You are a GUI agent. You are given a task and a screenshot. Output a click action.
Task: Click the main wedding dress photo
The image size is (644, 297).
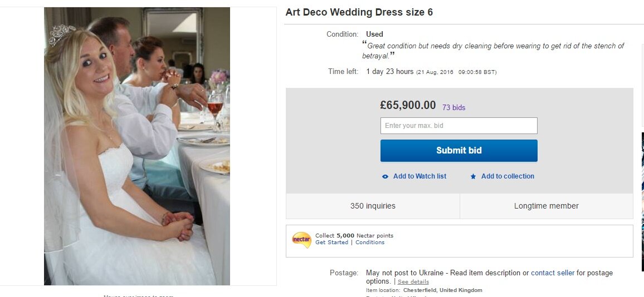(x=137, y=146)
